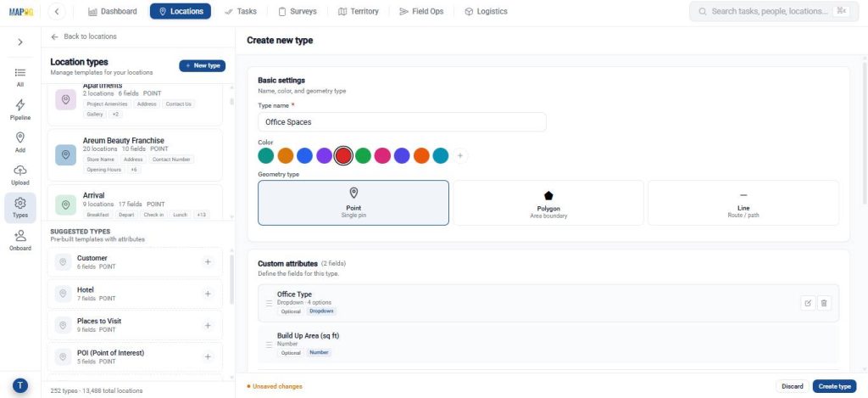Click drag handle of Build Up Area field
868x398 pixels.
click(x=269, y=345)
